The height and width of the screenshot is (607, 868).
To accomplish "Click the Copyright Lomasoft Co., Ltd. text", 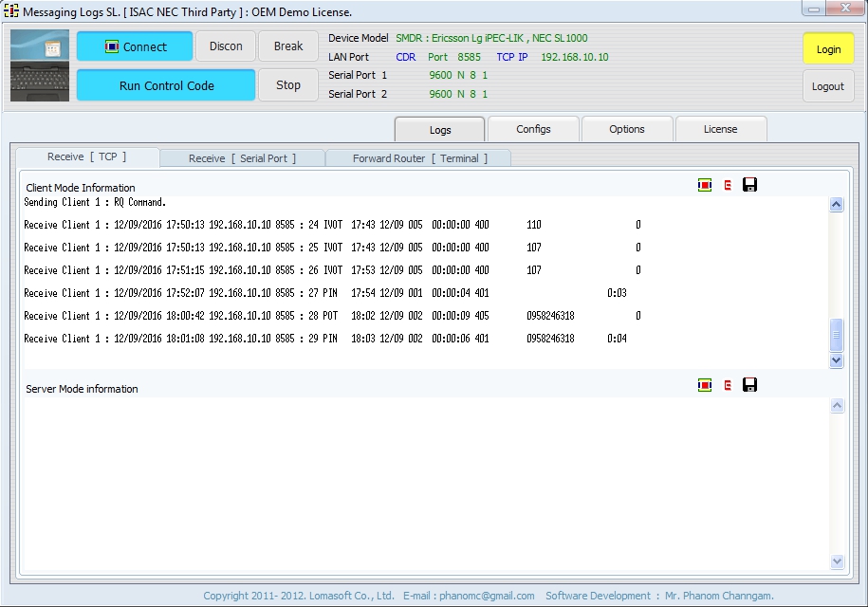I will coord(299,596).
